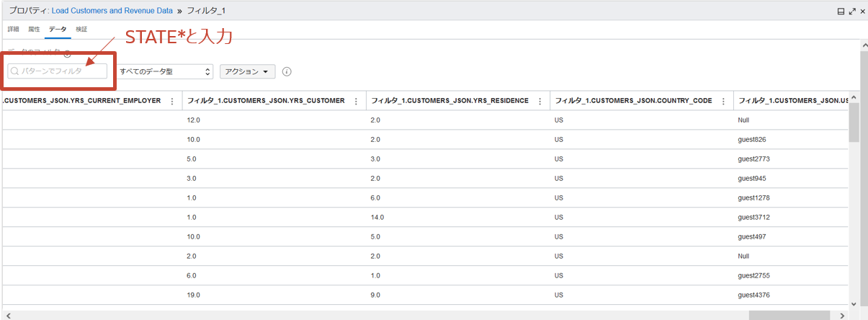Dock the properties panel with panel icon
This screenshot has height=320, width=868.
tap(841, 12)
